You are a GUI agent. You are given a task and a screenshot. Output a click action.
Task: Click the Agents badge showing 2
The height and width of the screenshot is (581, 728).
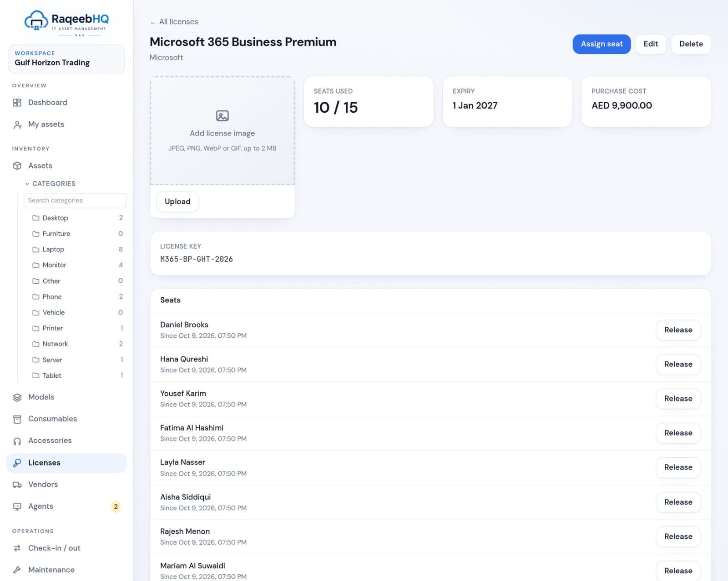click(x=116, y=506)
